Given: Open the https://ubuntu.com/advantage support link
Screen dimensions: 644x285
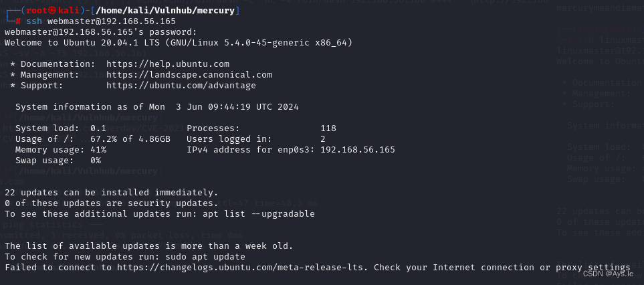Looking at the screenshot, I should (x=181, y=86).
